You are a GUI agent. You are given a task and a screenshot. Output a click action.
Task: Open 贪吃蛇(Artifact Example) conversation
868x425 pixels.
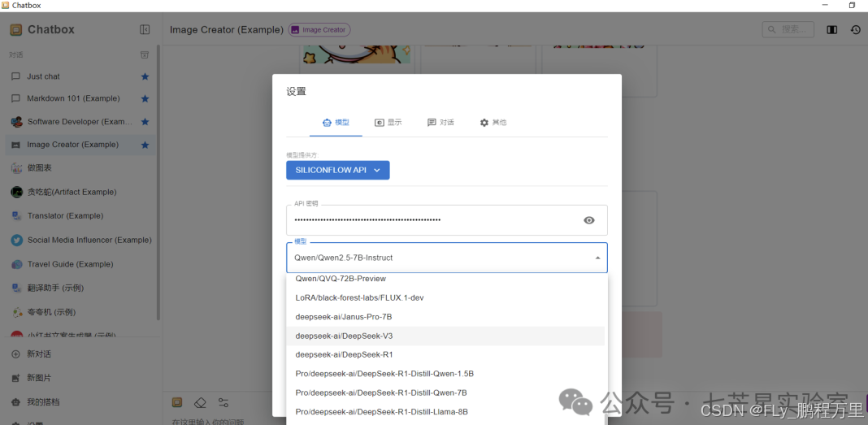pos(80,192)
